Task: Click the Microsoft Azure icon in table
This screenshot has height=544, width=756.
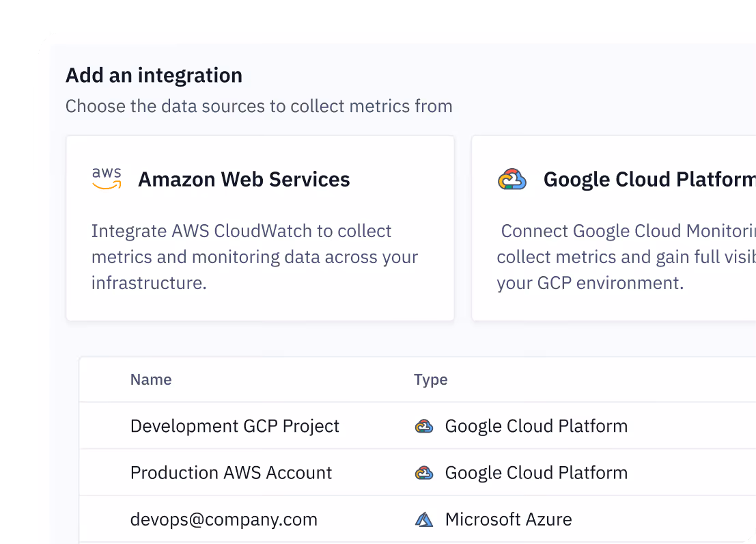Action: [424, 519]
